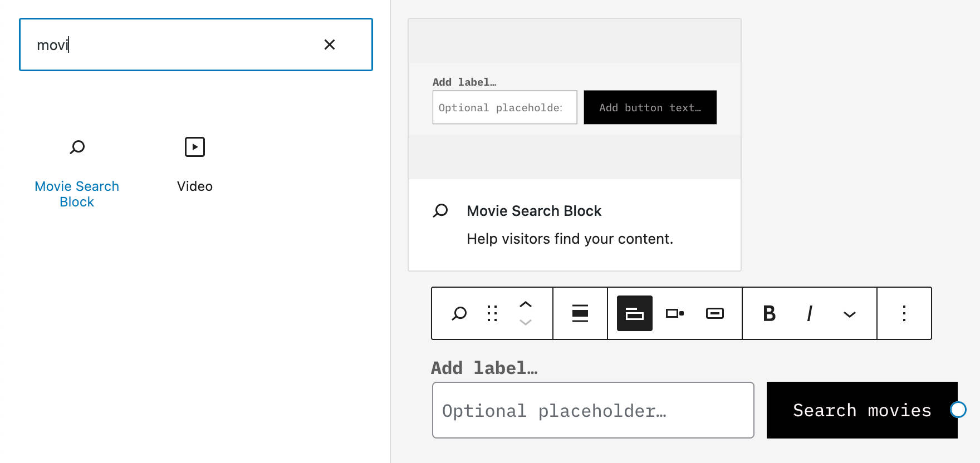Change the button position setting

coord(674,313)
